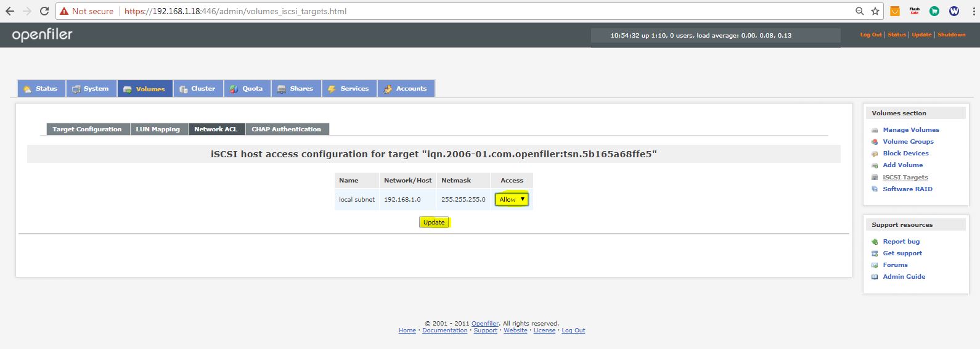Open the Software RAID link
The width and height of the screenshot is (980, 349).
point(907,189)
